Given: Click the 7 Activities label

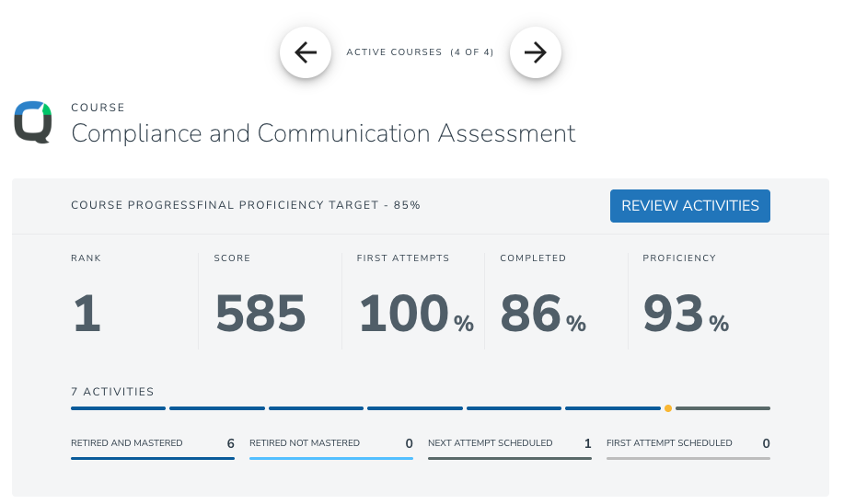Looking at the screenshot, I should (x=112, y=392).
